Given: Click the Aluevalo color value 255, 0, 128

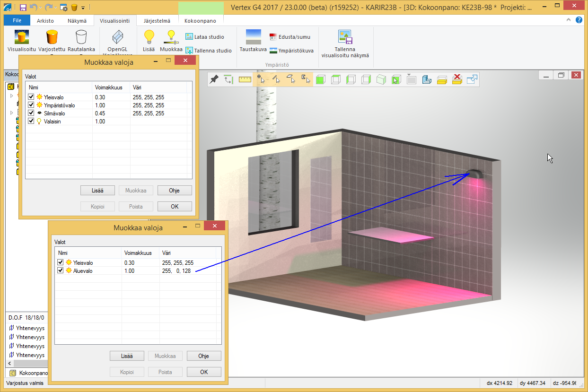Looking at the screenshot, I should (176, 270).
